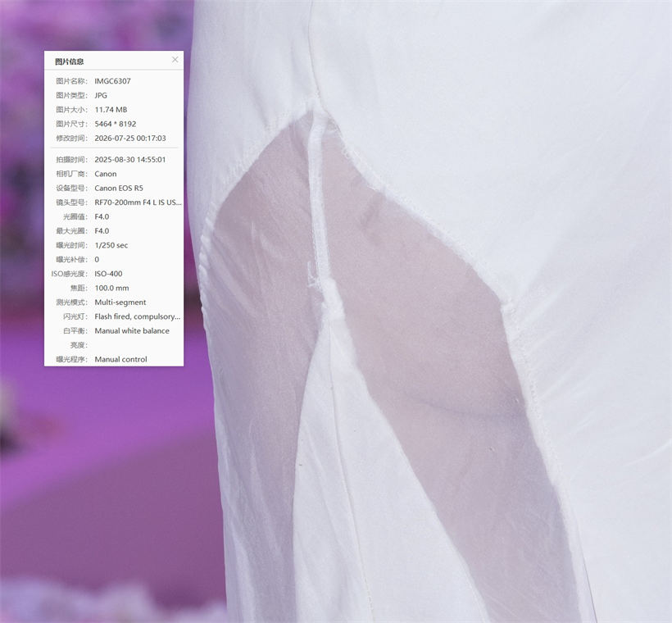The height and width of the screenshot is (623, 672).
Task: Close the 图片信息 panel
Action: [x=175, y=60]
